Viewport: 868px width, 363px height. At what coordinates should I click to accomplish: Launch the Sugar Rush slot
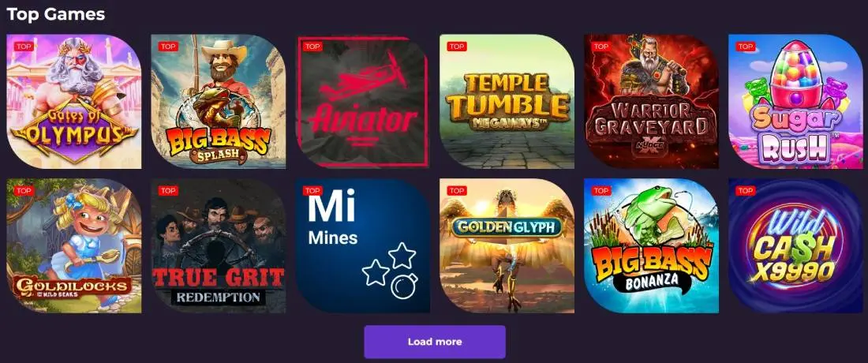795,101
